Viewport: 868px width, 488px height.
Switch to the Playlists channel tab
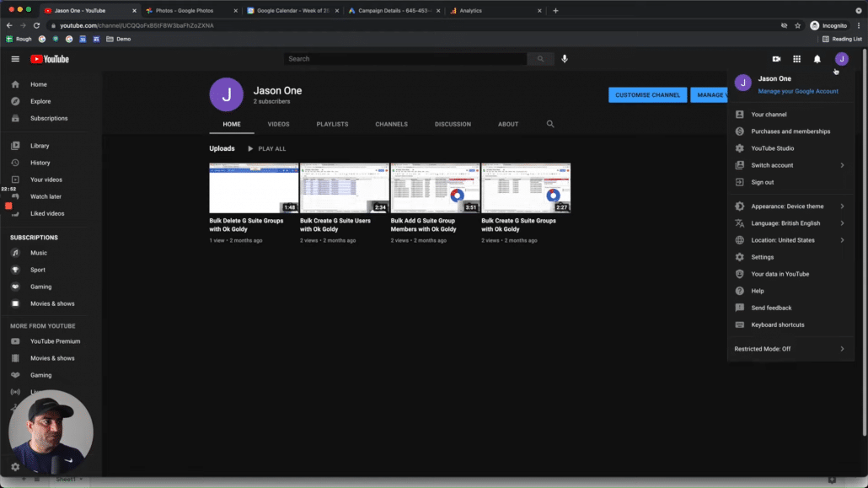click(332, 124)
